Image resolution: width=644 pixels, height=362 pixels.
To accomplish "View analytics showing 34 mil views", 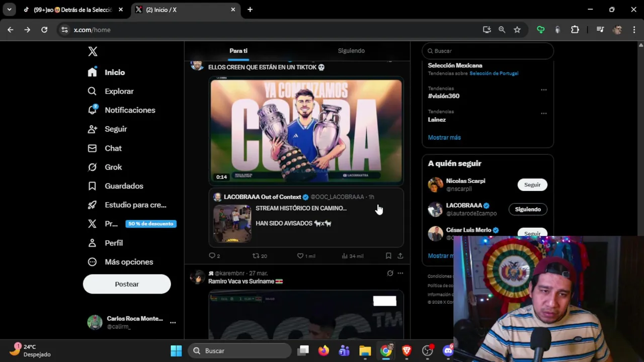I will 352,256.
